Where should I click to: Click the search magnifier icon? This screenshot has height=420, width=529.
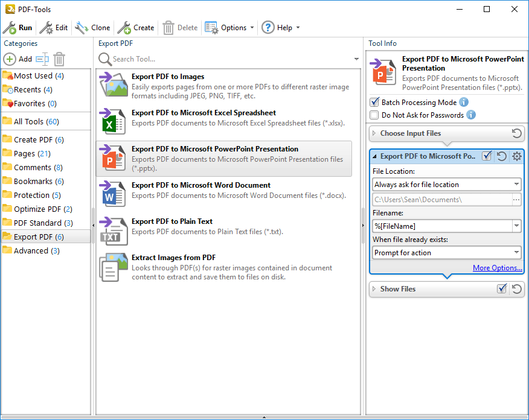(x=105, y=59)
